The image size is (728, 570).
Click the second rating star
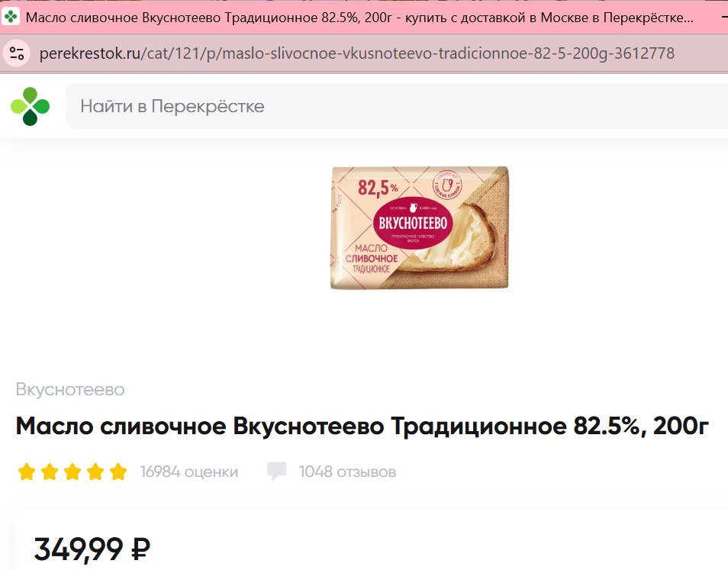[x=50, y=472]
